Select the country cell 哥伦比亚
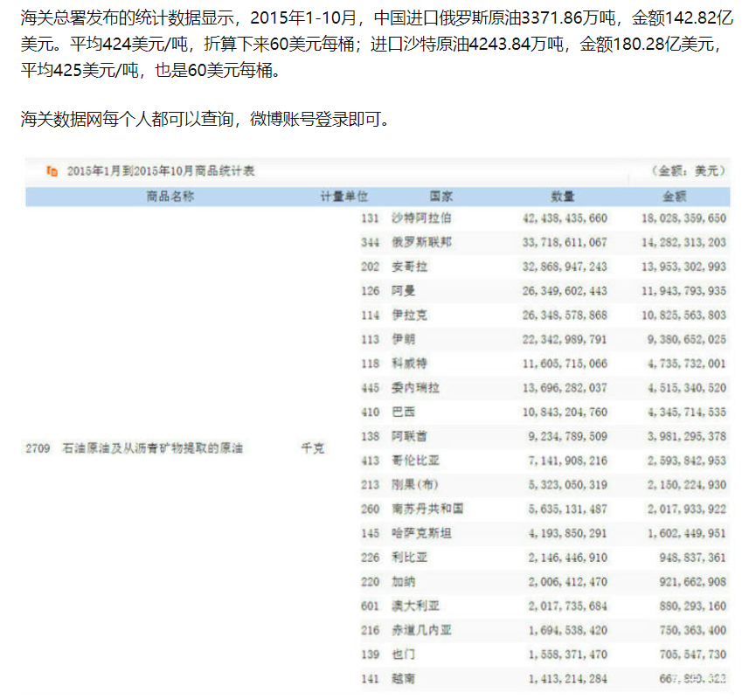Image resolution: width=756 pixels, height=700 pixels. point(416,461)
